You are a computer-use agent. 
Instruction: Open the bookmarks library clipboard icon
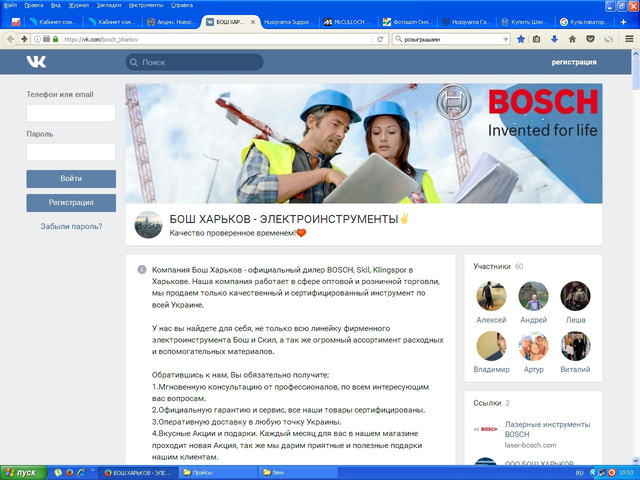(x=537, y=39)
